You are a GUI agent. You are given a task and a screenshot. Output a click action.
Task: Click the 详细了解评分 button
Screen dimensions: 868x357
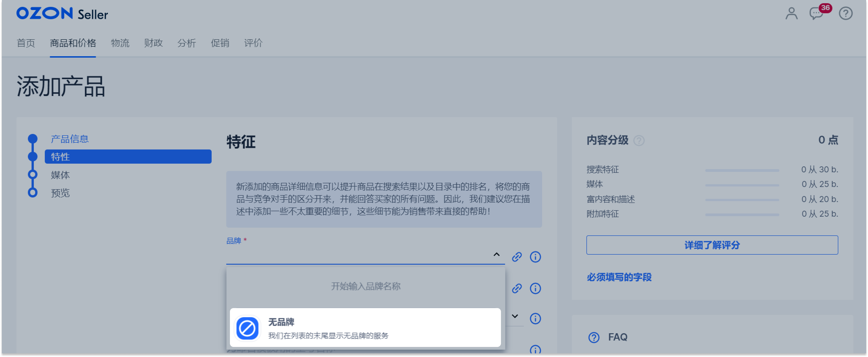[712, 245]
